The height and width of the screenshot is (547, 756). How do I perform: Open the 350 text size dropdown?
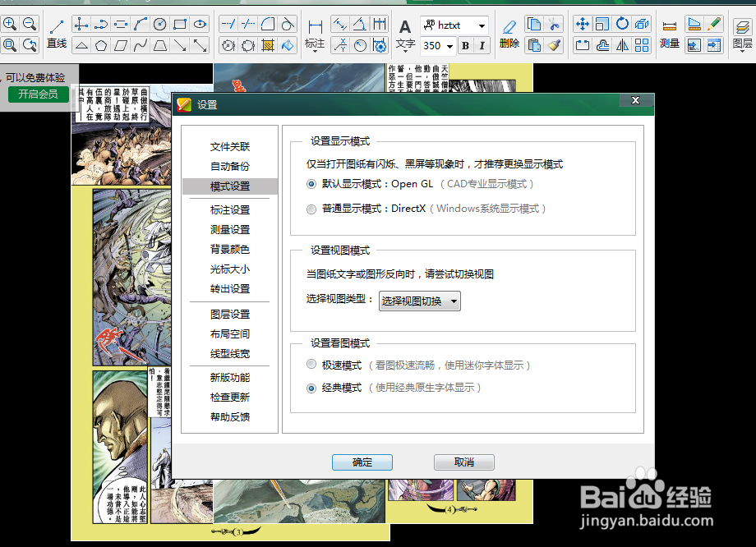click(449, 46)
